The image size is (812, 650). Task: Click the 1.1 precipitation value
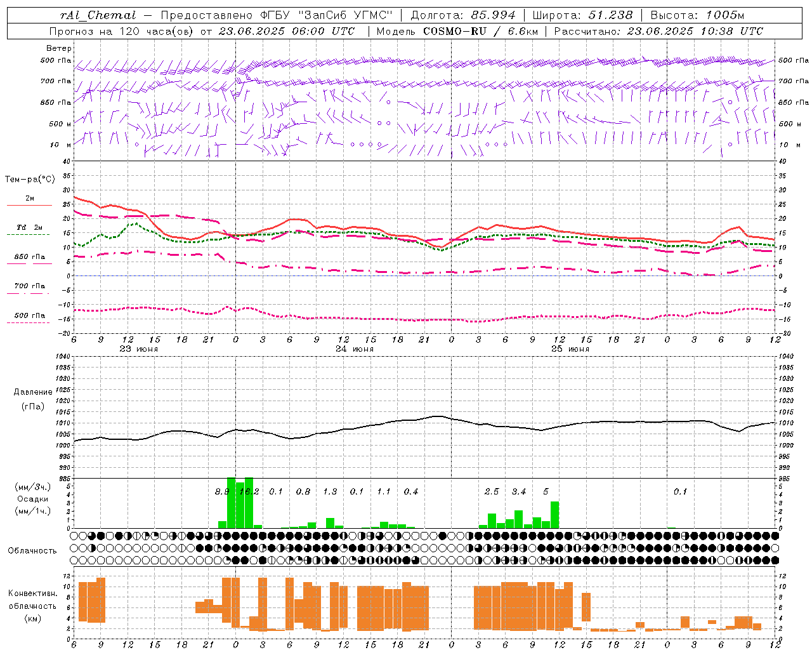pos(384,491)
